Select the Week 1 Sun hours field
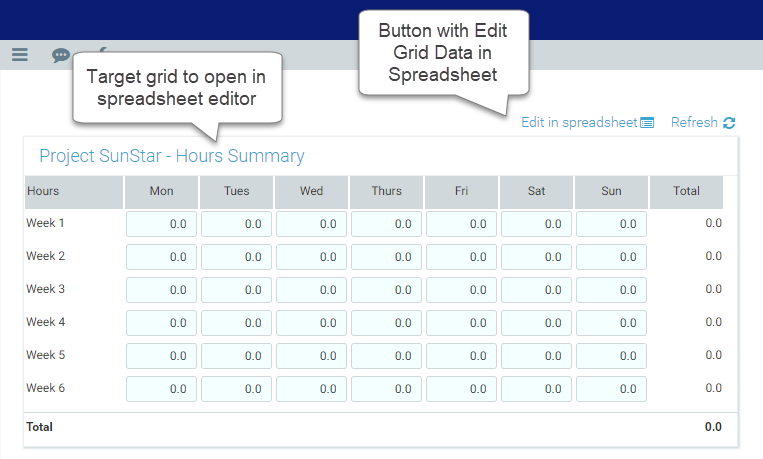 [612, 224]
